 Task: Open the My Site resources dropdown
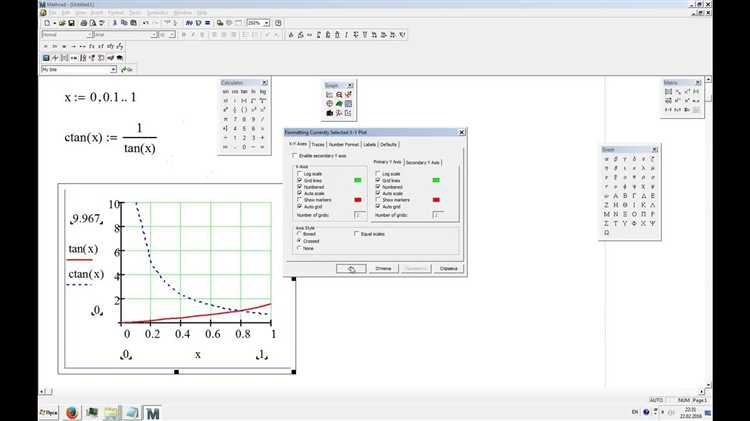[x=113, y=70]
